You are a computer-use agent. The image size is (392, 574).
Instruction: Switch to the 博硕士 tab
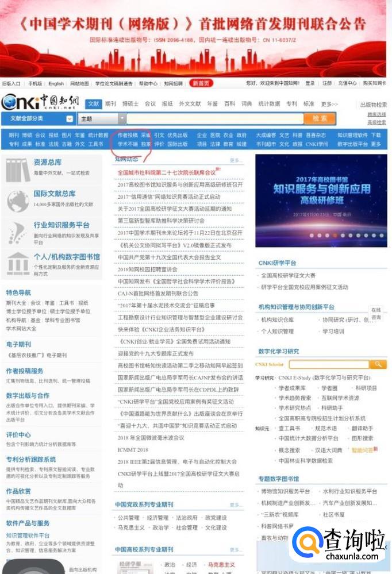(130, 104)
